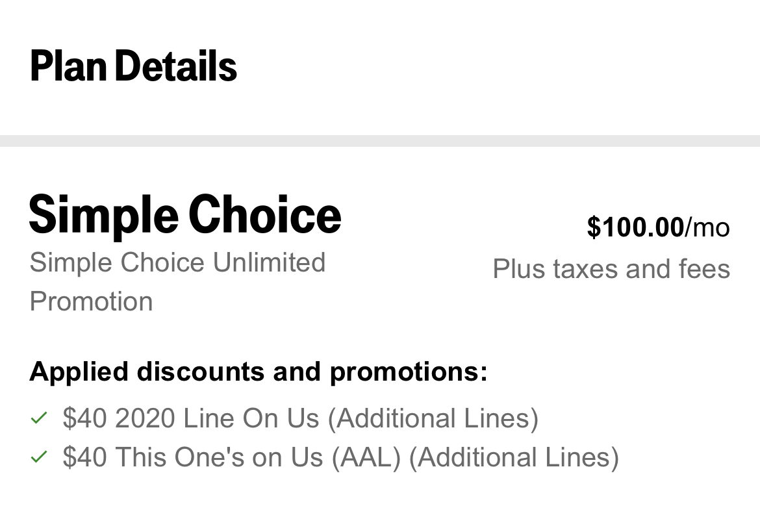
Task: Click the gray divider bar below Plan Details
Action: click(x=380, y=141)
